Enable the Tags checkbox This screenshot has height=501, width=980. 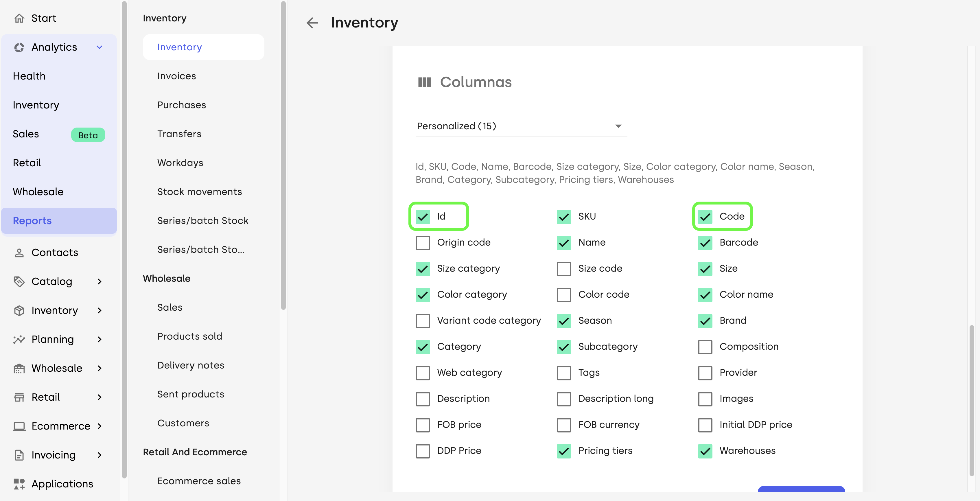(x=564, y=373)
